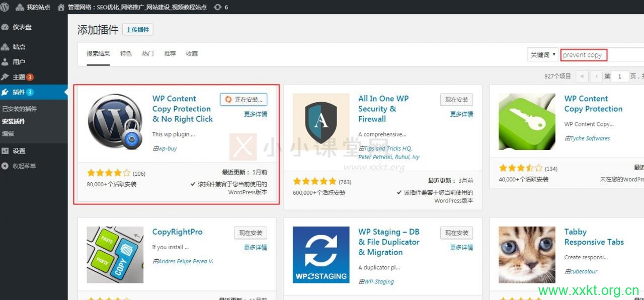The width and height of the screenshot is (644, 300).
Task: Click 现在安装 for All In One WP Security
Action: click(456, 100)
